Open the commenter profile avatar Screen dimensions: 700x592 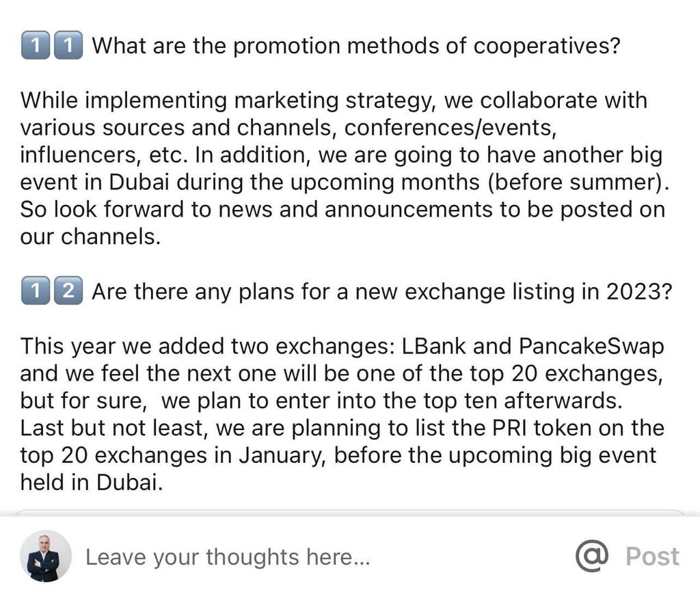(x=46, y=556)
